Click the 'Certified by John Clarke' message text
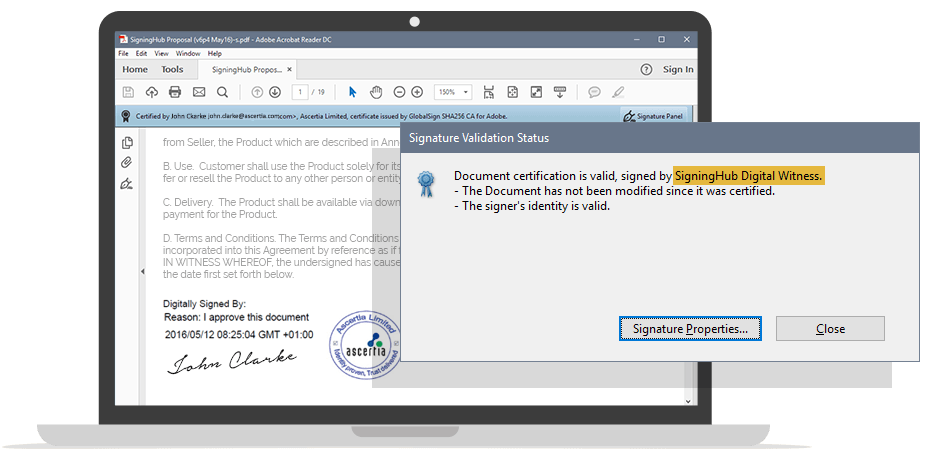 [x=322, y=116]
